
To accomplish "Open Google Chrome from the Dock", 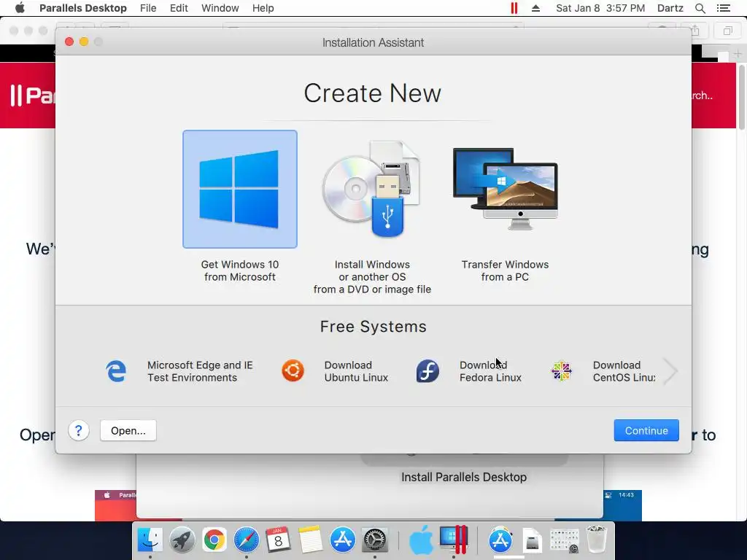I will click(x=214, y=540).
